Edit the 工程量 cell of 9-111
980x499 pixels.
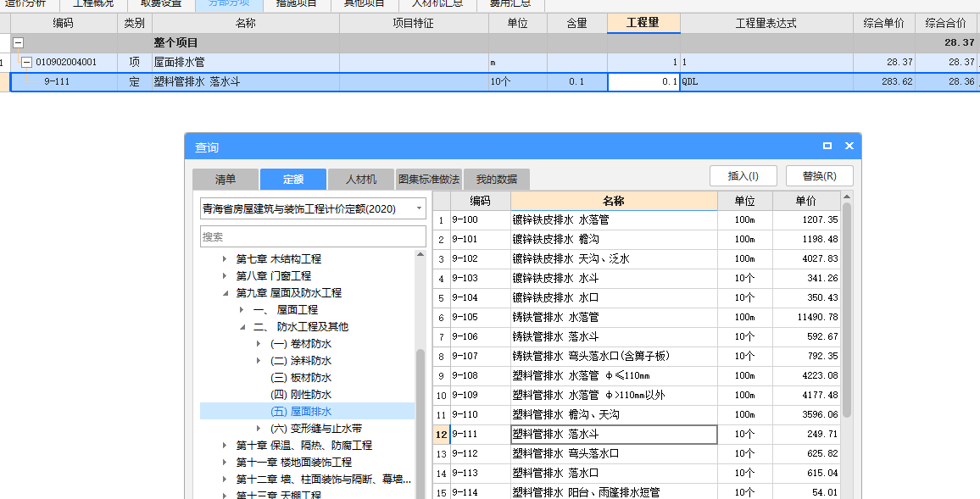pyautogui.click(x=643, y=82)
